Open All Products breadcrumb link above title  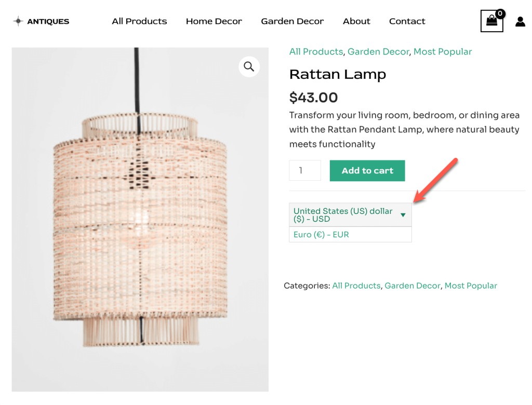pos(316,51)
